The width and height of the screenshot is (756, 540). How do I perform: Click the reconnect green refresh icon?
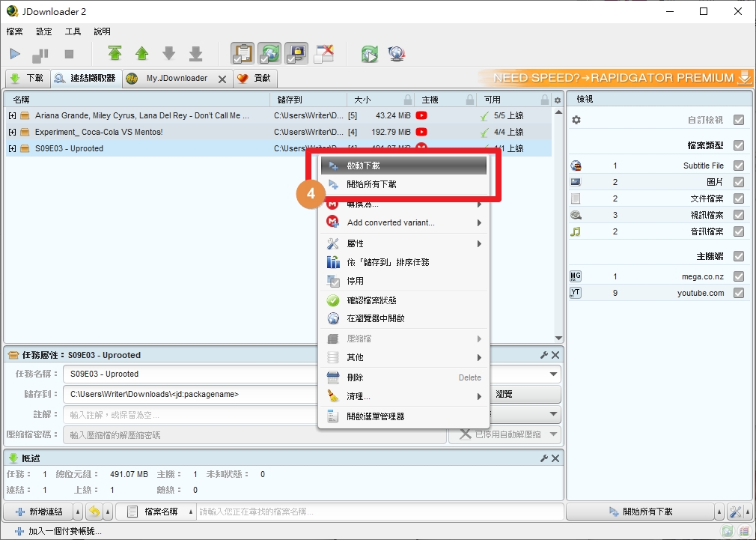(x=370, y=54)
